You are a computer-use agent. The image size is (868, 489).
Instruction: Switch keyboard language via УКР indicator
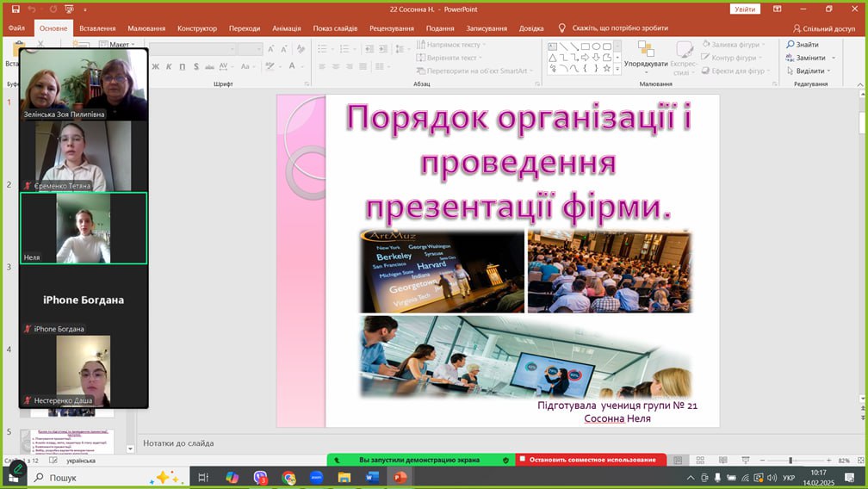coord(787,478)
